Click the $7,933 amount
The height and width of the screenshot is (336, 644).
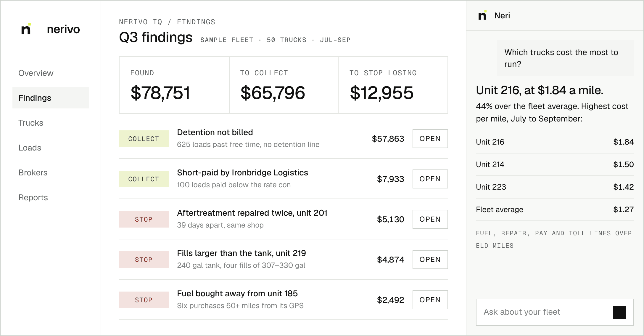pyautogui.click(x=390, y=179)
